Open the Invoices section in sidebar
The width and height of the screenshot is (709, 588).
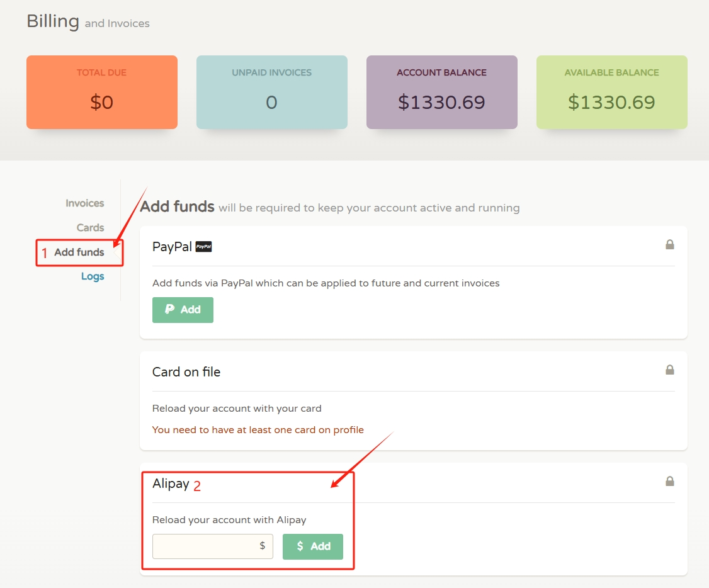(84, 203)
